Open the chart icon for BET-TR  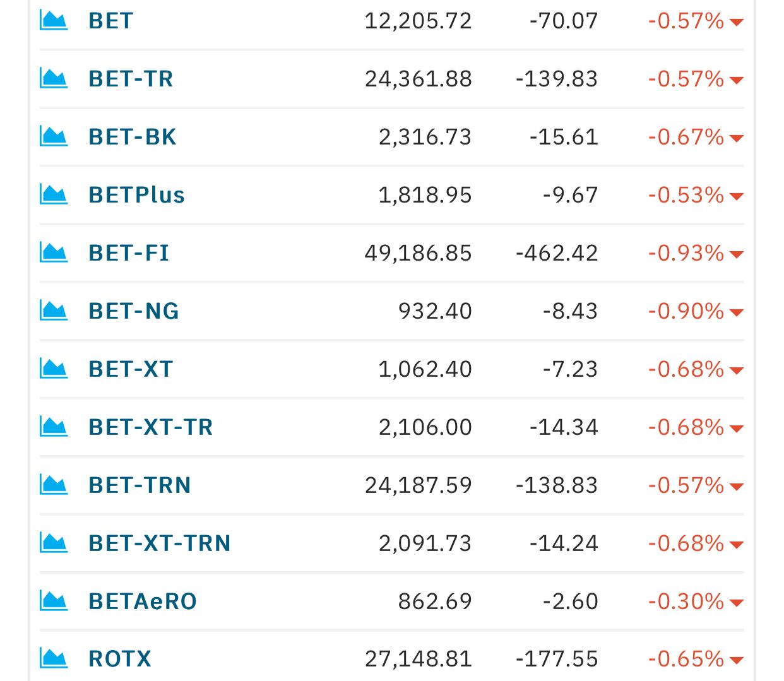(54, 79)
